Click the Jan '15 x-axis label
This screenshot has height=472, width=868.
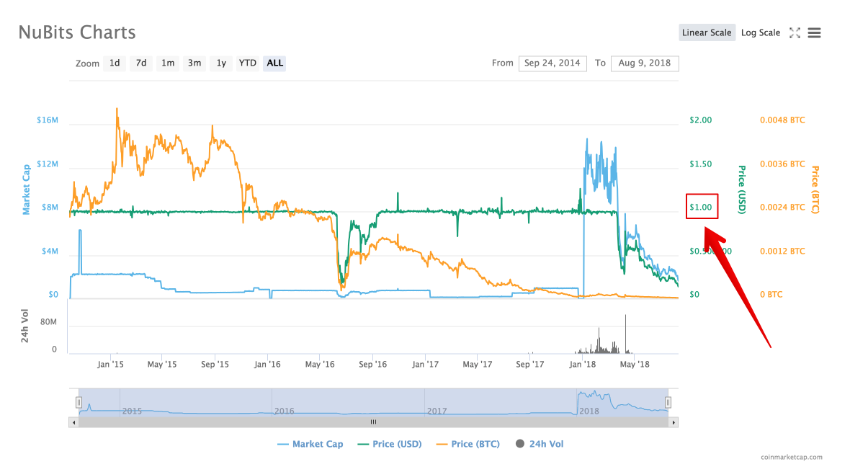(110, 364)
